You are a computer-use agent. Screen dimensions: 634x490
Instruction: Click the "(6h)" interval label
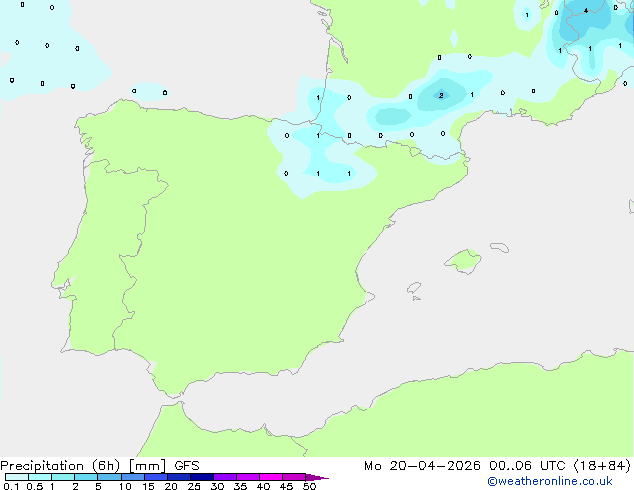(x=106, y=466)
